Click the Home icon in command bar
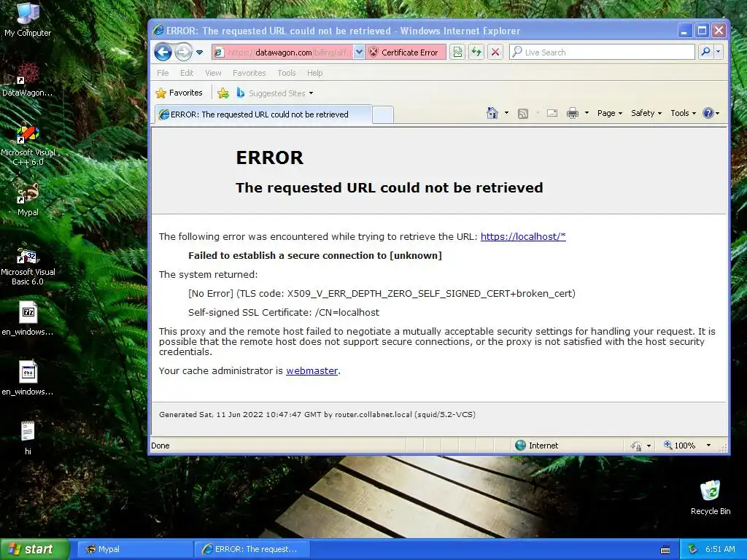 coord(492,113)
